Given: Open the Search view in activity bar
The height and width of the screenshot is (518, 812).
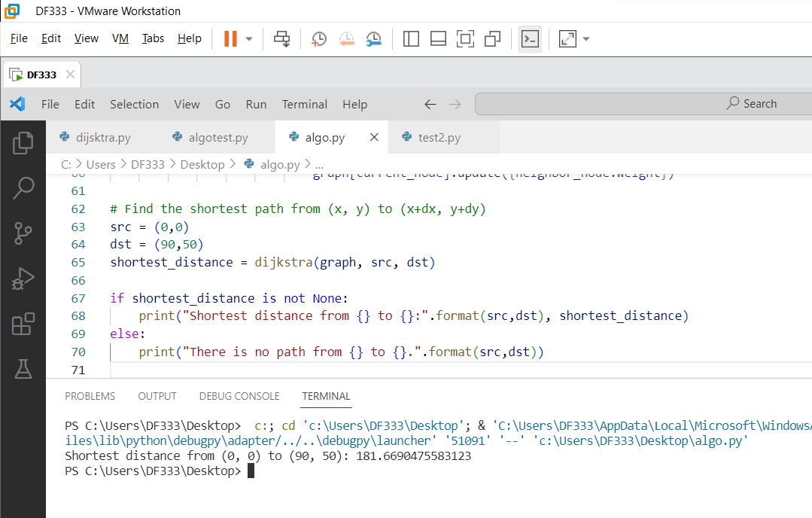Looking at the screenshot, I should point(23,188).
